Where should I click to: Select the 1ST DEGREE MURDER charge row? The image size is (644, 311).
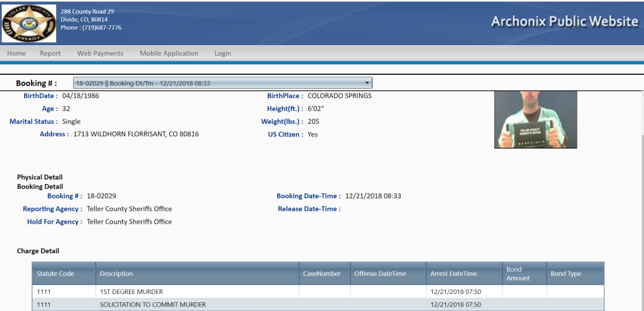click(x=131, y=292)
